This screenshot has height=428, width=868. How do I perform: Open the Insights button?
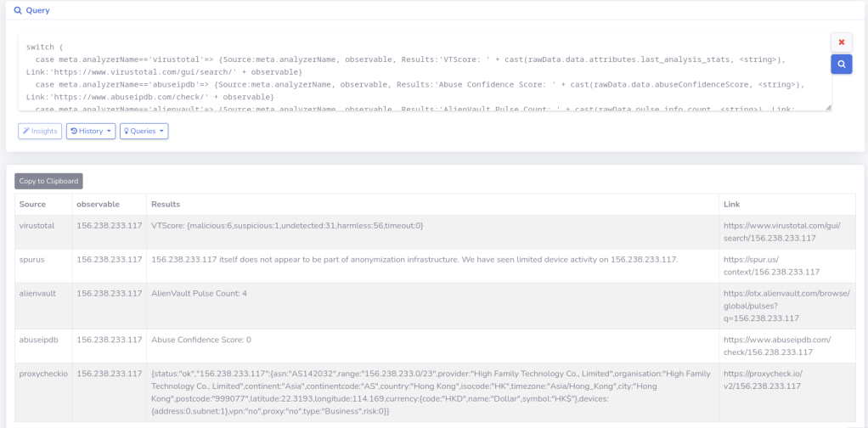[40, 131]
